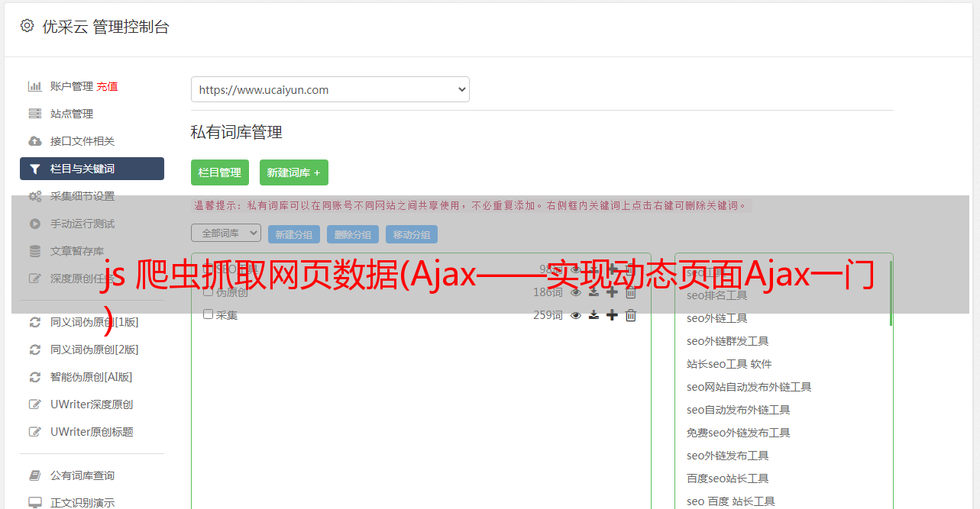This screenshot has width=980, height=509.
Task: Click the funnel icon for 栏目与关键词
Action: (34, 169)
